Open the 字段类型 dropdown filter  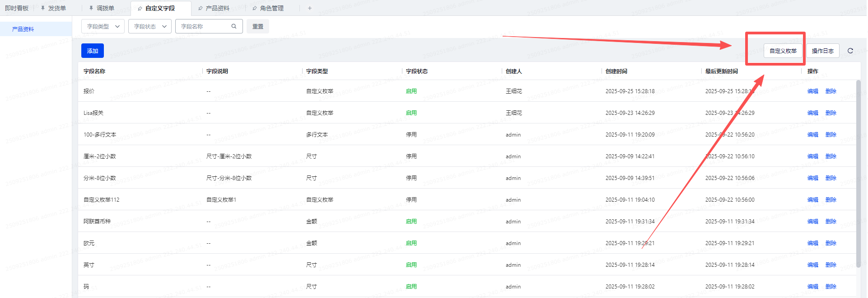click(103, 26)
